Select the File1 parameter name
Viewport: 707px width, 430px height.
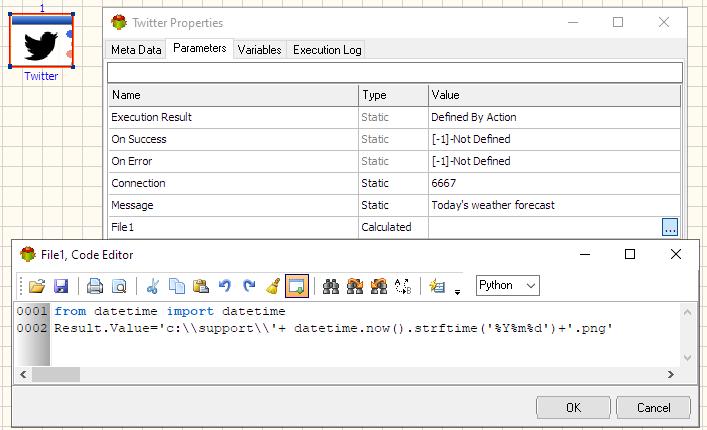point(123,227)
